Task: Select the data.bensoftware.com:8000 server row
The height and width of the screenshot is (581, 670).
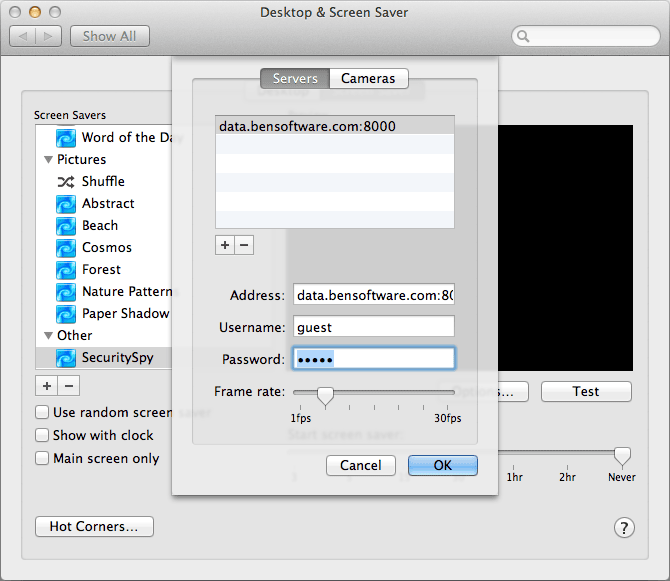Action: (x=335, y=126)
